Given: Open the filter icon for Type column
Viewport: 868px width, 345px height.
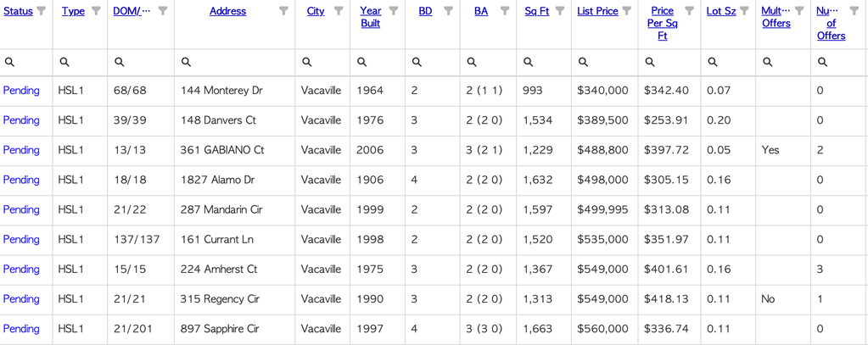Looking at the screenshot, I should point(96,10).
